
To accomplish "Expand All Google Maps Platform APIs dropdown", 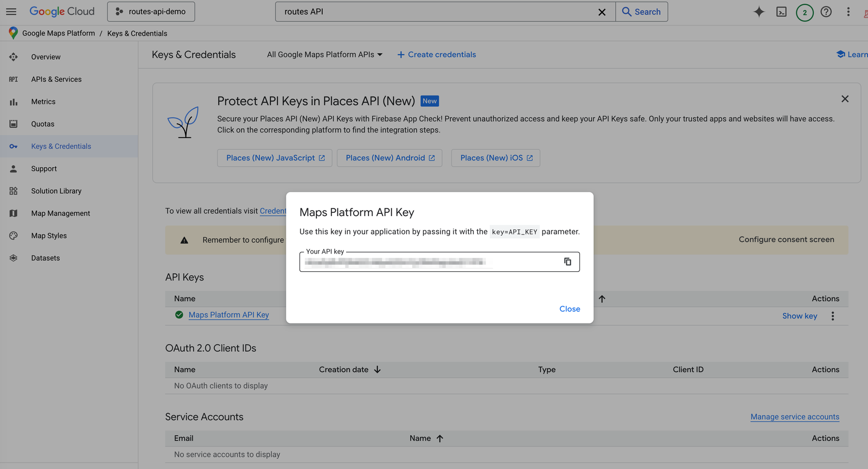I will (x=324, y=55).
